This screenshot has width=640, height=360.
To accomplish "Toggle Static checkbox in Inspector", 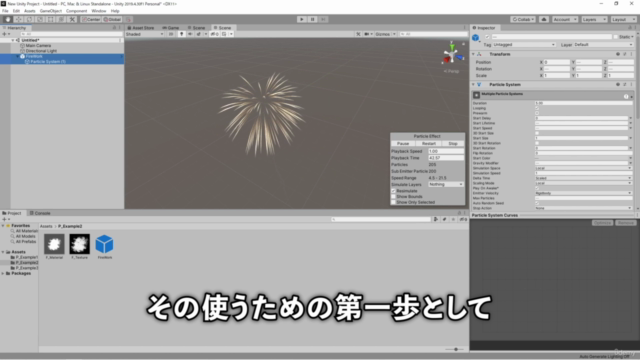I will (616, 37).
